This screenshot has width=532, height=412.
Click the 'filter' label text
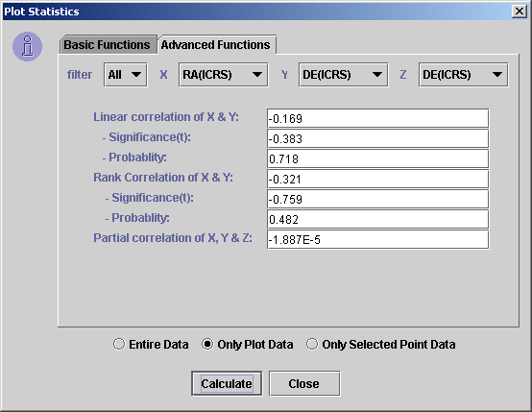tap(80, 75)
